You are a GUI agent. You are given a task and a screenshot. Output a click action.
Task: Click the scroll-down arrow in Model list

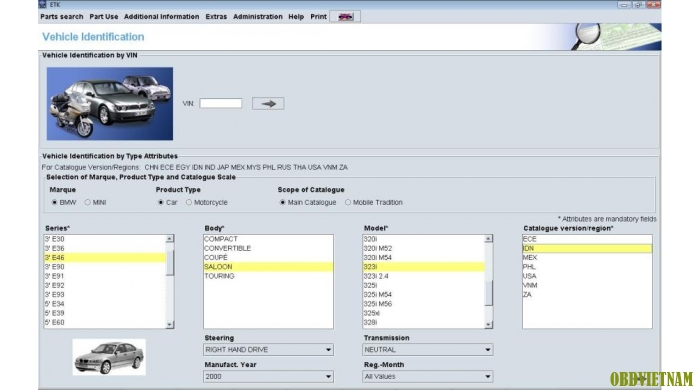pos(488,324)
